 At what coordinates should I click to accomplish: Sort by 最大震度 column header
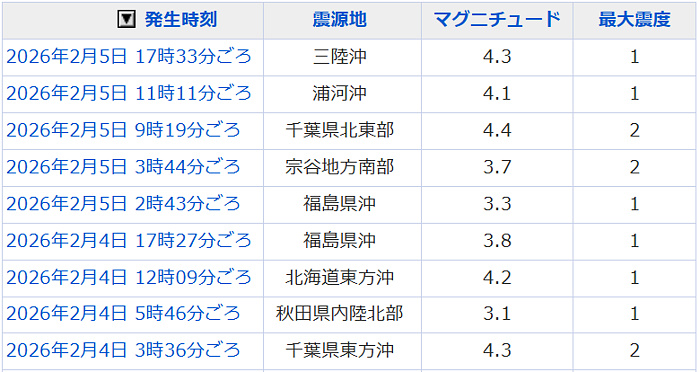coord(634,20)
